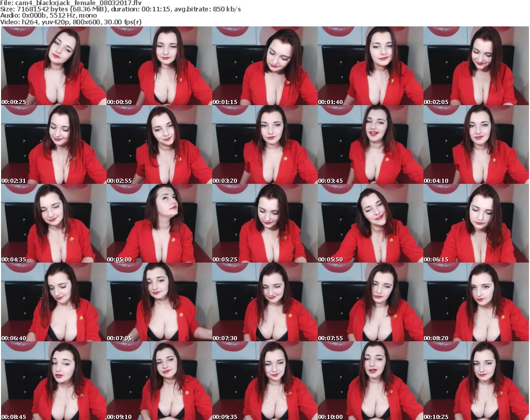Pick the 00:04:35 contact sheet frame
Image resolution: width=530 pixels, height=420 pixels.
point(54,224)
